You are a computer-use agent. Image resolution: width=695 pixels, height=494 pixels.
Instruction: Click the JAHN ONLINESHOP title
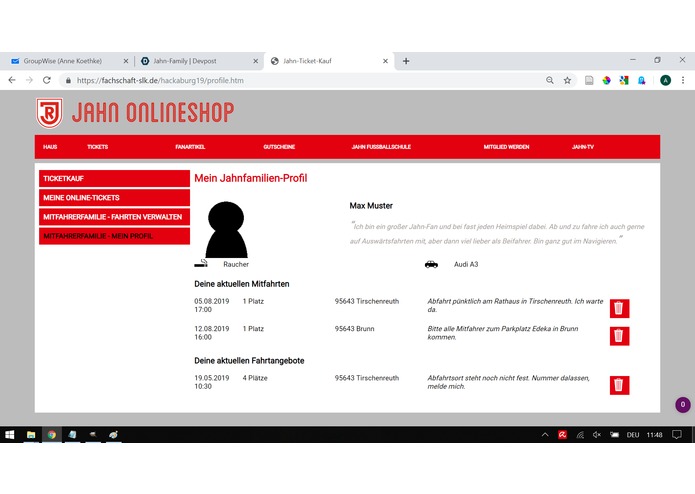[x=153, y=112]
